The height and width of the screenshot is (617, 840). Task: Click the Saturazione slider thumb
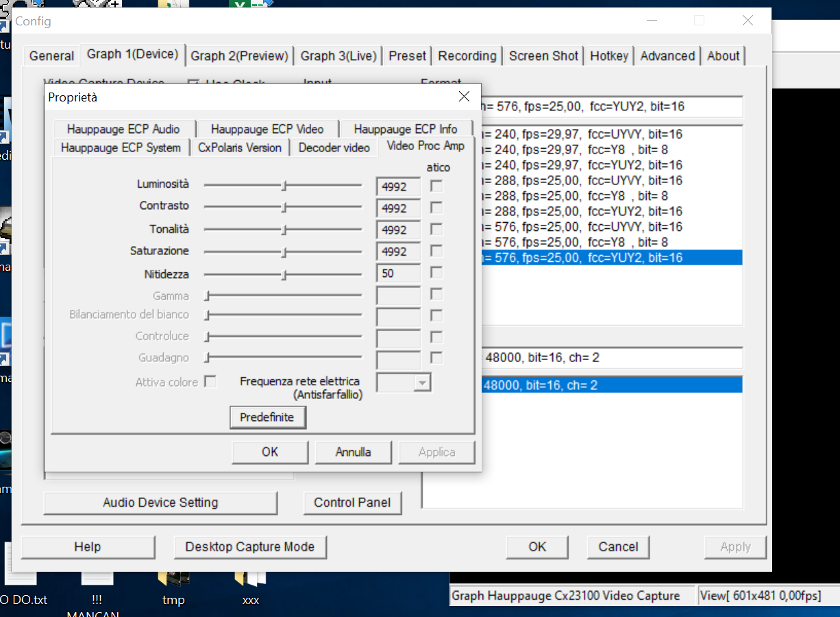[x=284, y=252]
